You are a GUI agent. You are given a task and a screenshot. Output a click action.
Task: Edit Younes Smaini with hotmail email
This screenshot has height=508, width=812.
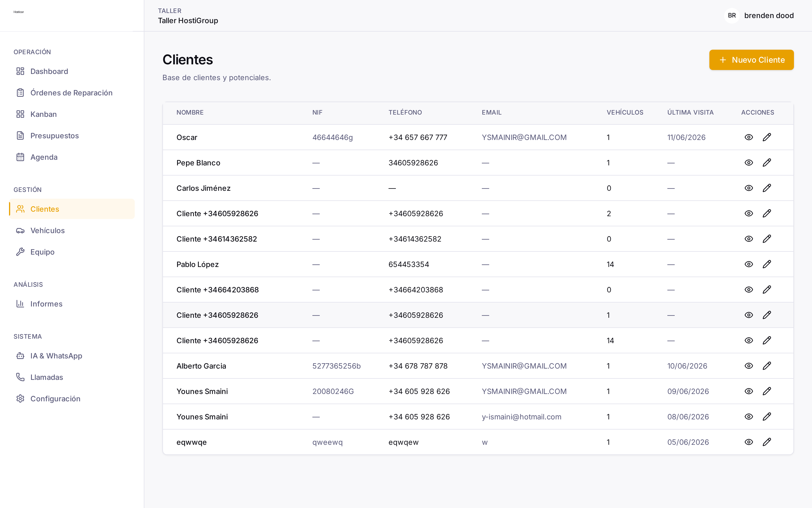pyautogui.click(x=767, y=417)
